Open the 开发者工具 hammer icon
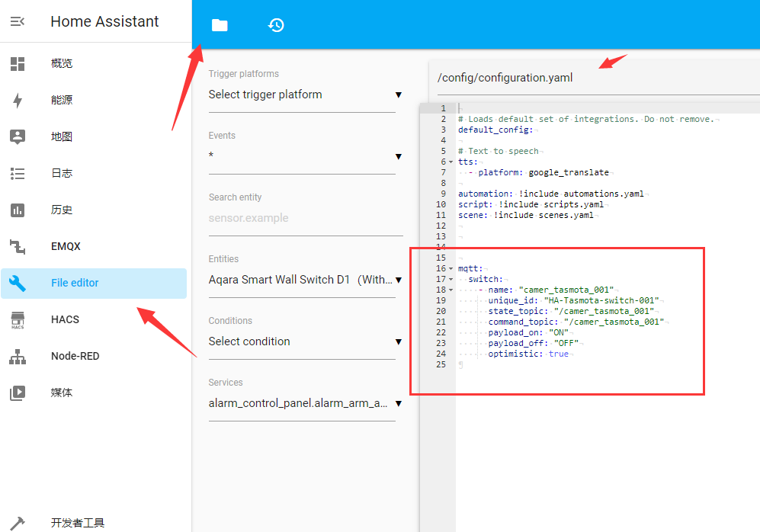Screen dimensions: 760x532 [18, 523]
